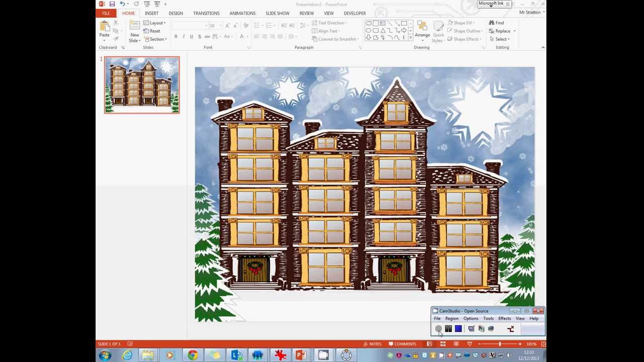
Task: Open File Explorer folder on taskbar
Action: (148, 355)
